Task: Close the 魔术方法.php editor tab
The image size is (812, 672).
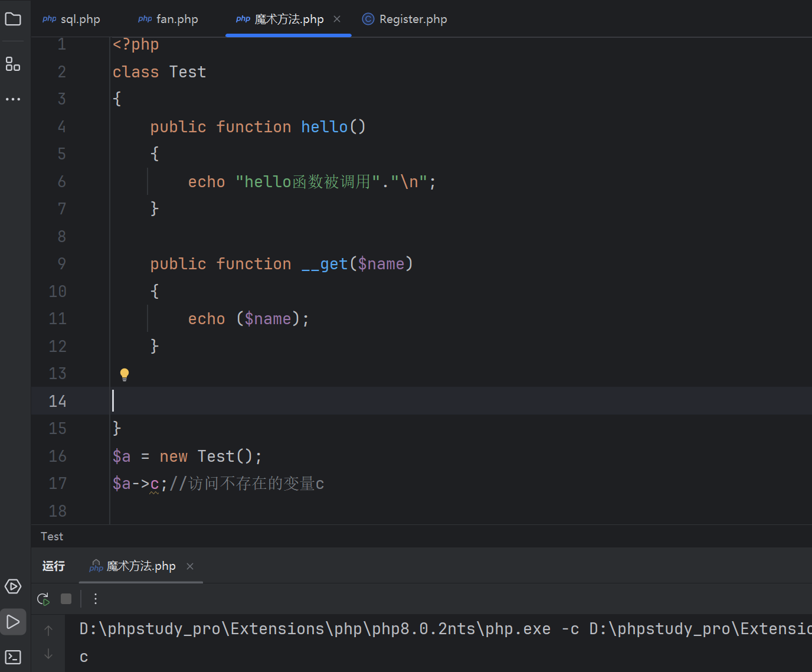Action: pos(337,19)
